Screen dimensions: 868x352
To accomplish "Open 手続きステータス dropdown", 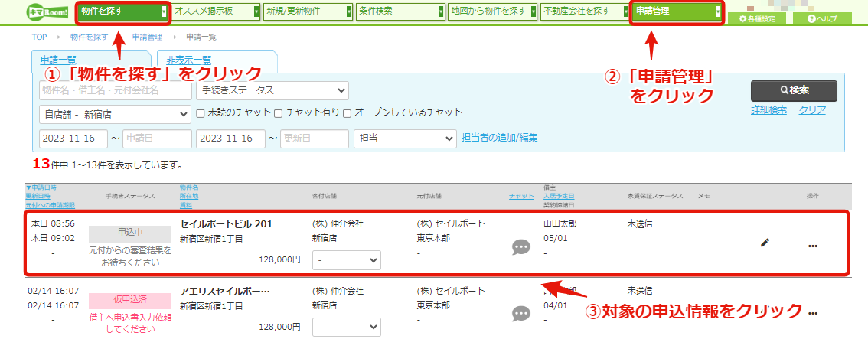I will click(272, 90).
